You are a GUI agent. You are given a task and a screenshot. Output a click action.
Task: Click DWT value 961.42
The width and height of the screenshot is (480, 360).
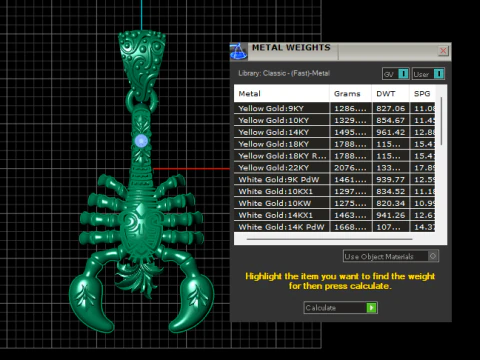click(390, 132)
